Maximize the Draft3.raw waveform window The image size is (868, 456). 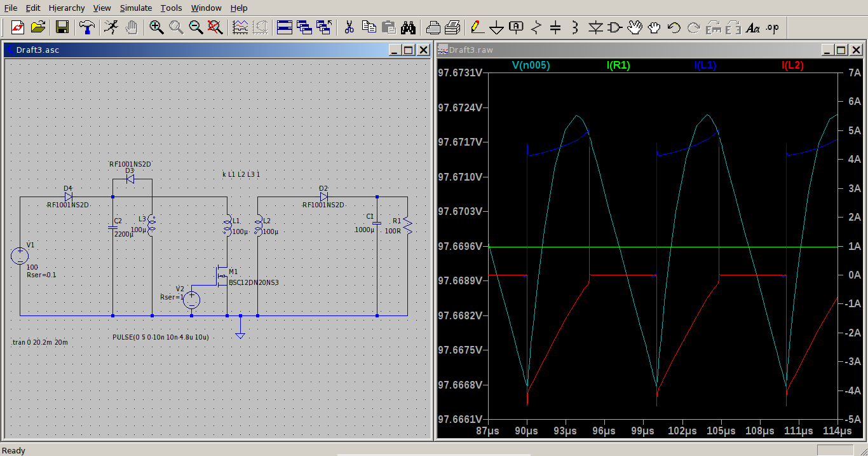(841, 50)
